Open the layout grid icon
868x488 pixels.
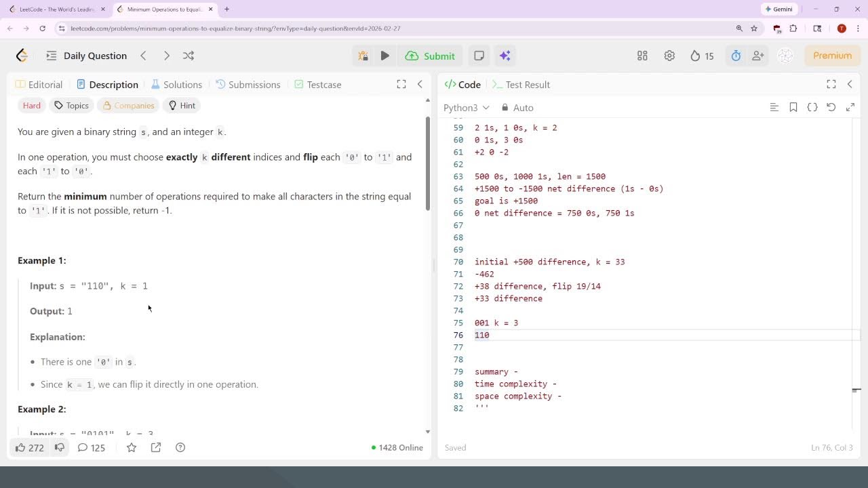point(642,56)
